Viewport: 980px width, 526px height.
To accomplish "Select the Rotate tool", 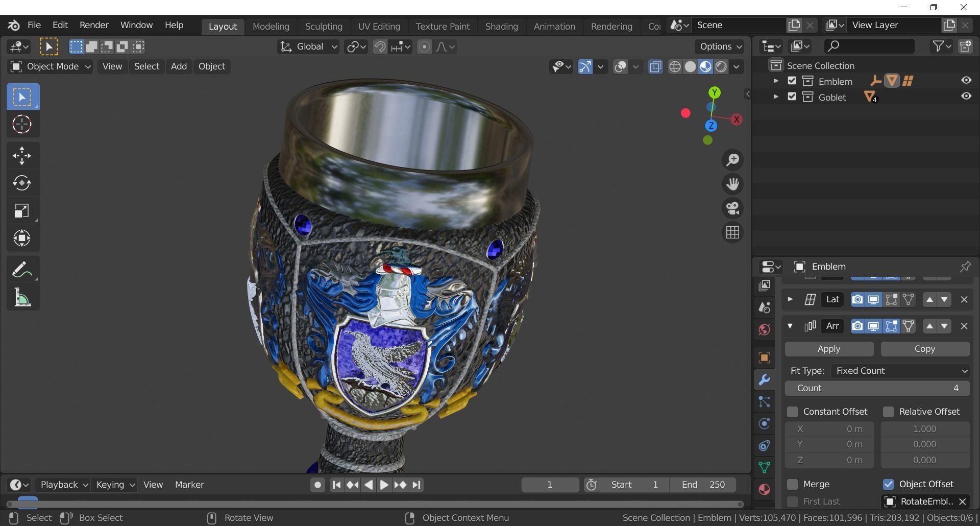I will click(22, 183).
